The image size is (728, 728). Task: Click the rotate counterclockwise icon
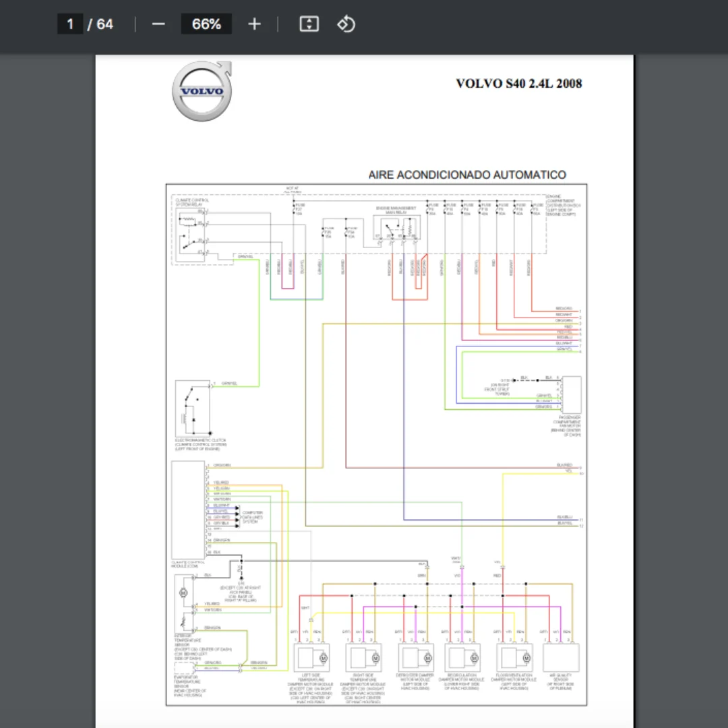(346, 24)
